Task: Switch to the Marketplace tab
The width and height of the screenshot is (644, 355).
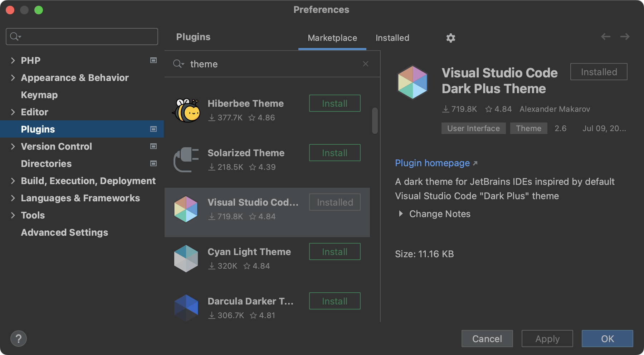Action: (x=332, y=38)
